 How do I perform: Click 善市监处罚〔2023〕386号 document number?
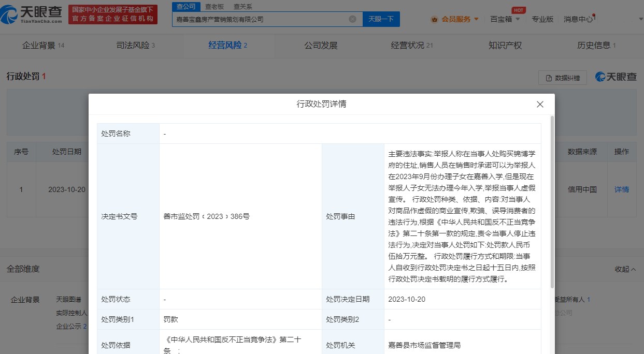click(206, 216)
